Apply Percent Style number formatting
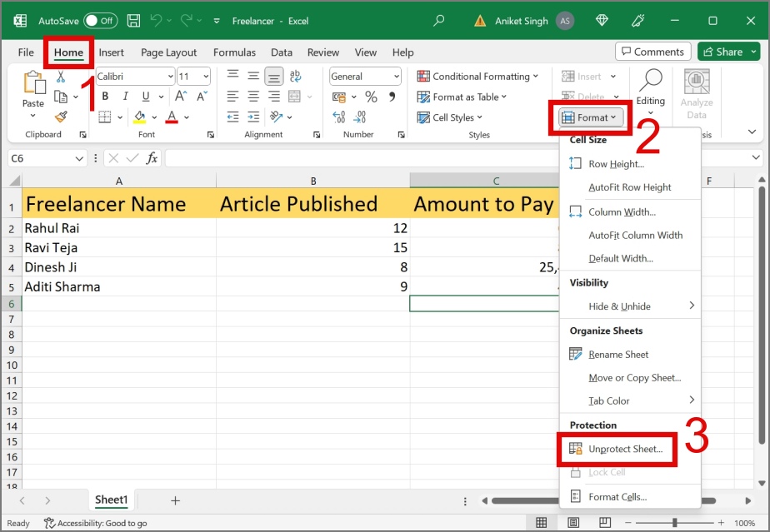The height and width of the screenshot is (532, 770). click(x=370, y=97)
